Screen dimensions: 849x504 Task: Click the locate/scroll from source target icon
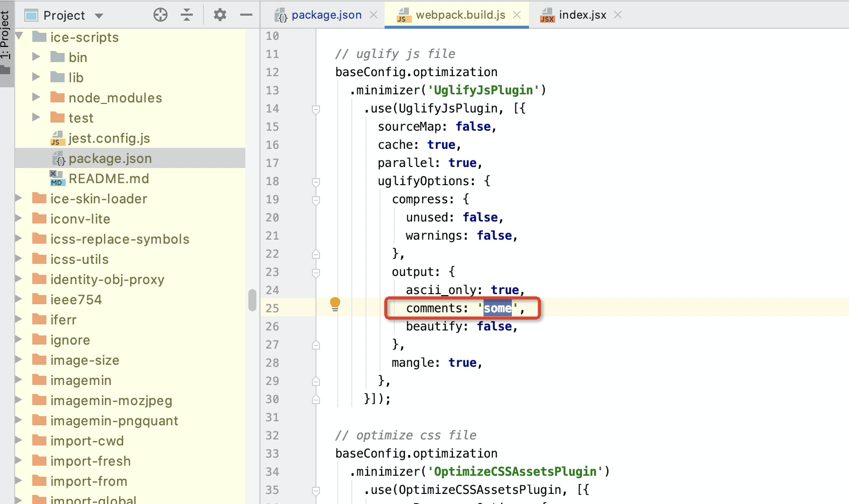click(161, 15)
